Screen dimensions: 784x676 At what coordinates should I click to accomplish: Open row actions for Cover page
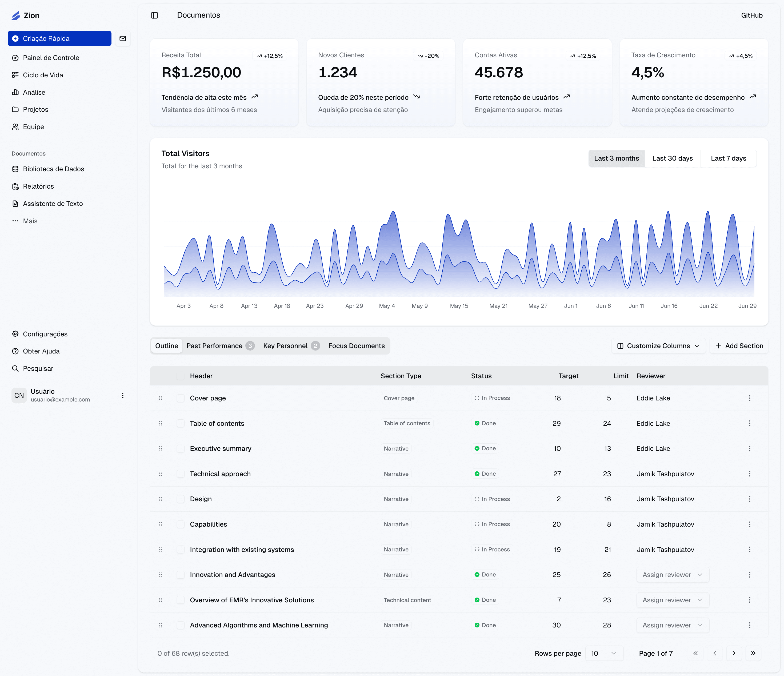749,398
